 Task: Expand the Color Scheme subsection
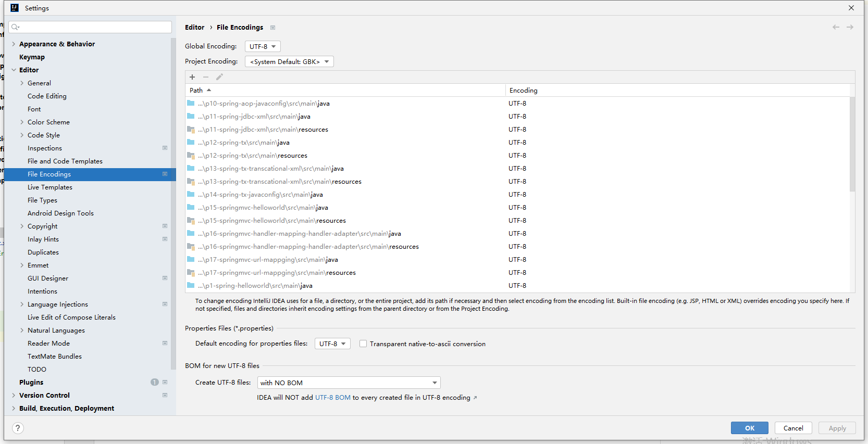pyautogui.click(x=22, y=122)
